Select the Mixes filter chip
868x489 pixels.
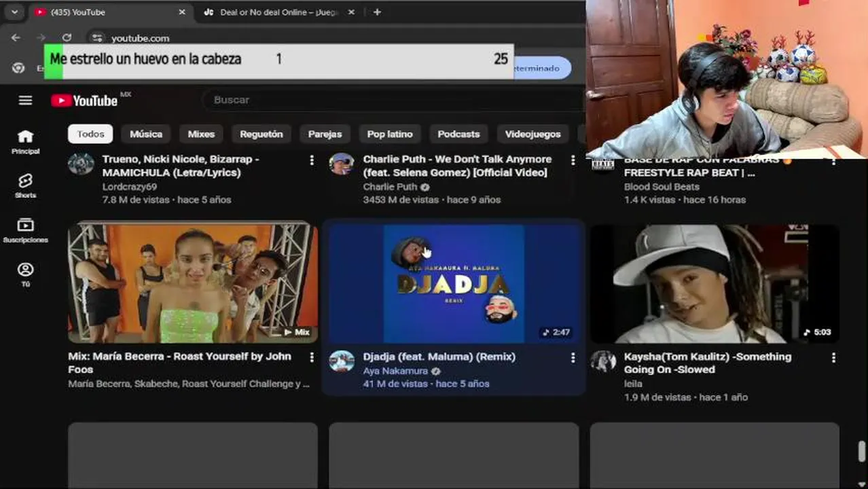pos(201,134)
